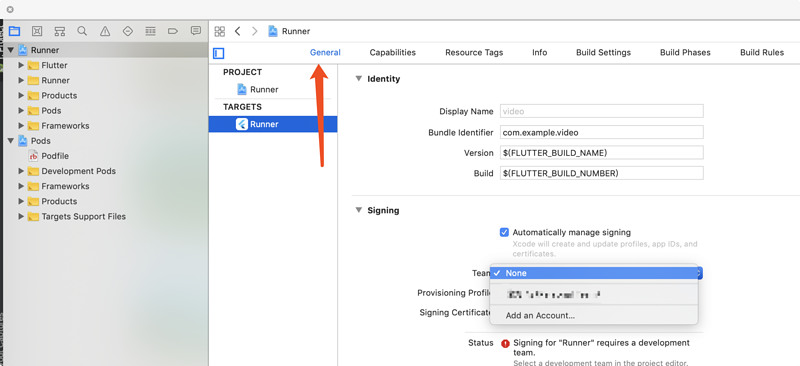Open the Debug navigator icon
This screenshot has width=800, height=366.
tap(151, 31)
